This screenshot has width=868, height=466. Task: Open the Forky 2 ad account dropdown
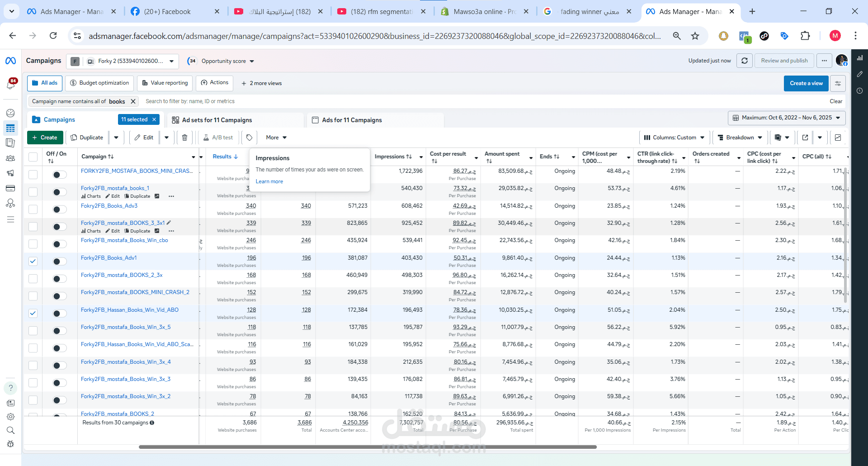(123, 61)
